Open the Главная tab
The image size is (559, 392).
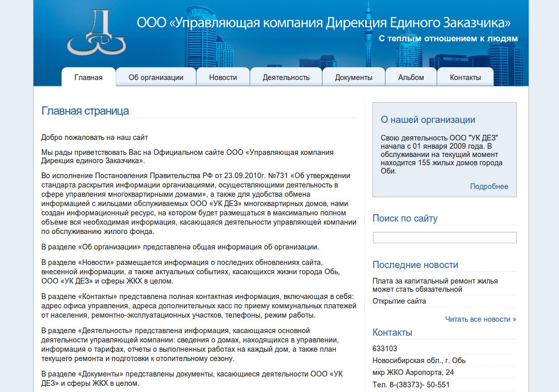pos(88,77)
